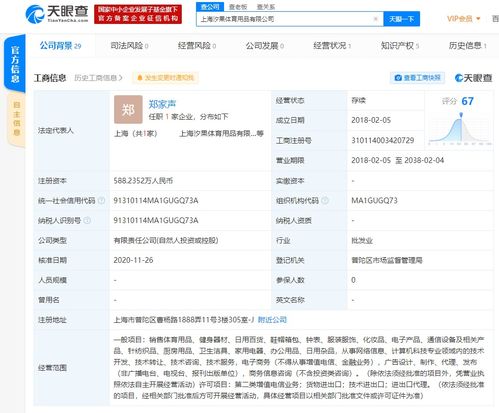The height and width of the screenshot is (413, 499).
Task: Click the registered address text 上海市普陀区
Action: pos(183,320)
